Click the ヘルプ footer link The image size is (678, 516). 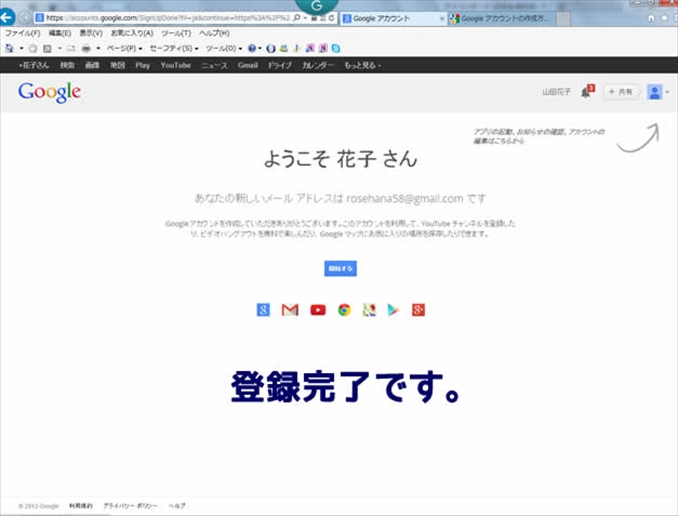pos(177,506)
